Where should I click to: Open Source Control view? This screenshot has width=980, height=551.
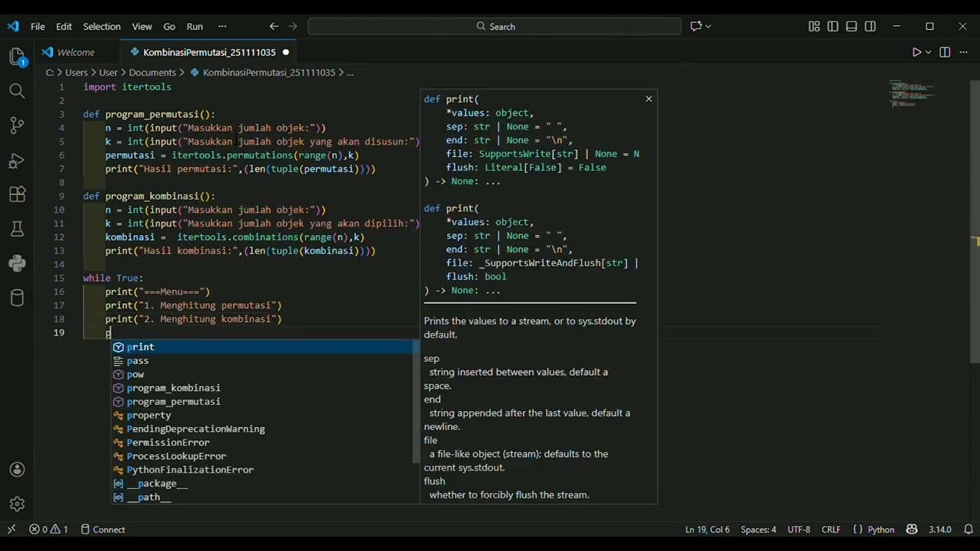(x=17, y=126)
